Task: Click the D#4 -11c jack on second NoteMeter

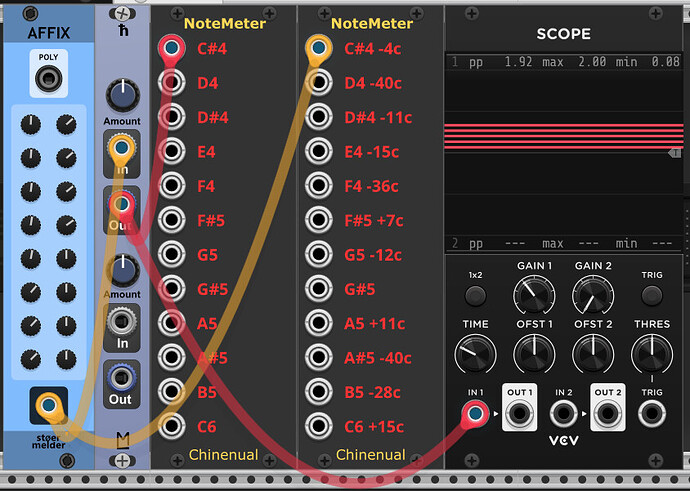Action: coord(319,117)
